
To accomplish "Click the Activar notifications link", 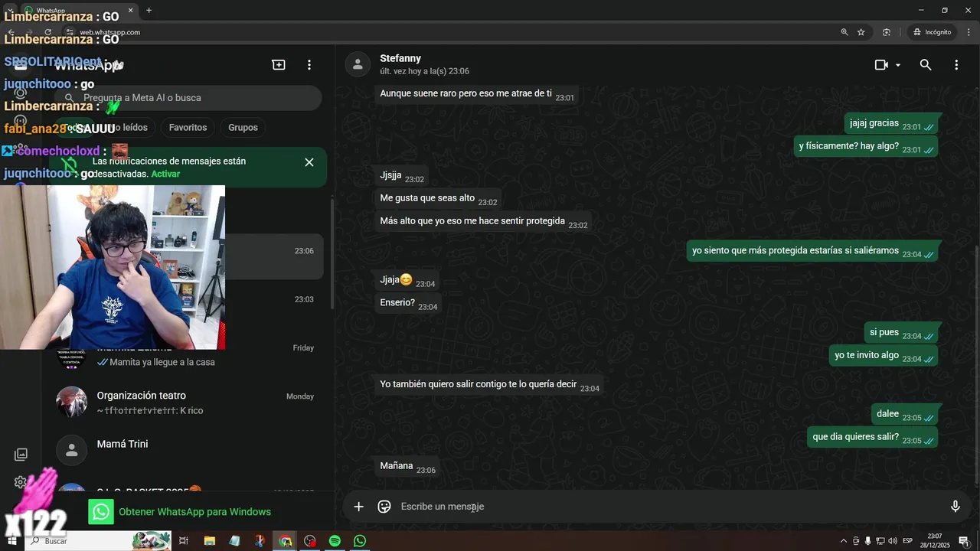I will point(165,174).
